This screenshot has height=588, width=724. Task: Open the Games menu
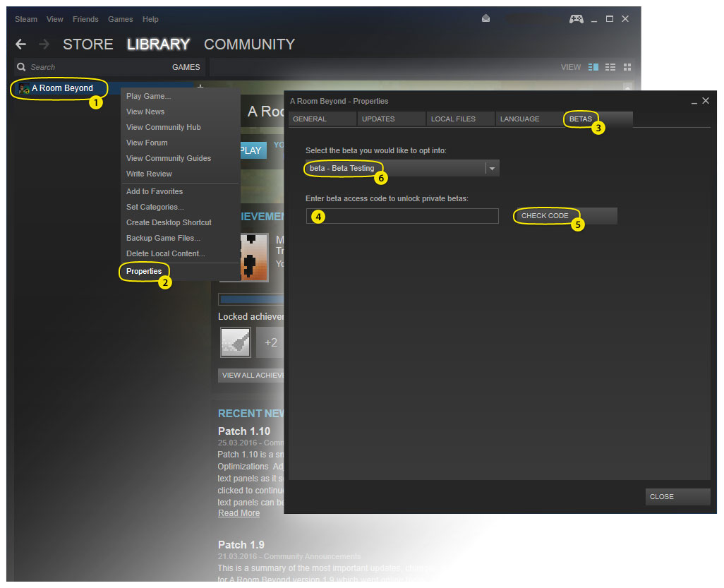(120, 19)
